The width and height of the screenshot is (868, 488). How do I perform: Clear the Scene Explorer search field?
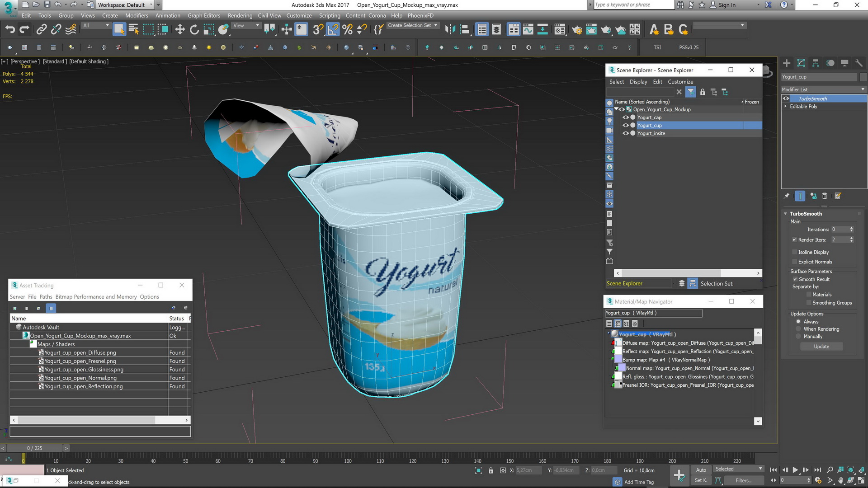click(x=679, y=92)
